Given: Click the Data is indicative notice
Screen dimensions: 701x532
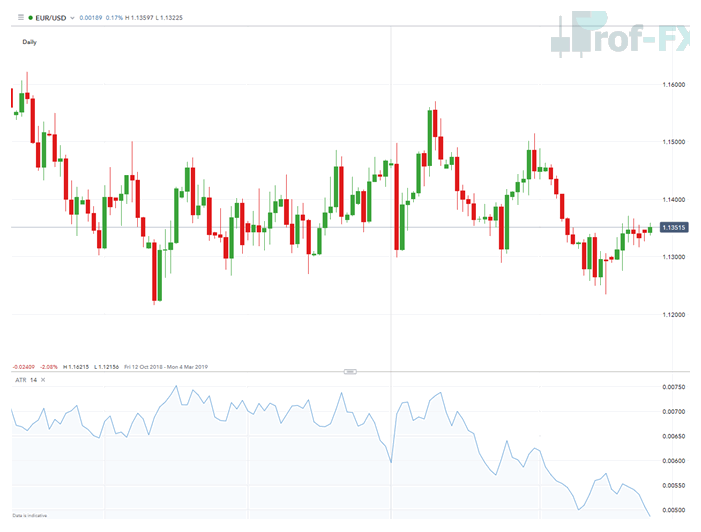Looking at the screenshot, I should (30, 515).
